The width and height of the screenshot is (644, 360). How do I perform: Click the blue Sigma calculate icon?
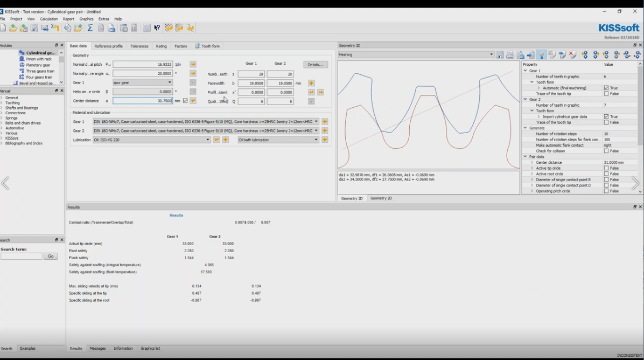click(90, 28)
